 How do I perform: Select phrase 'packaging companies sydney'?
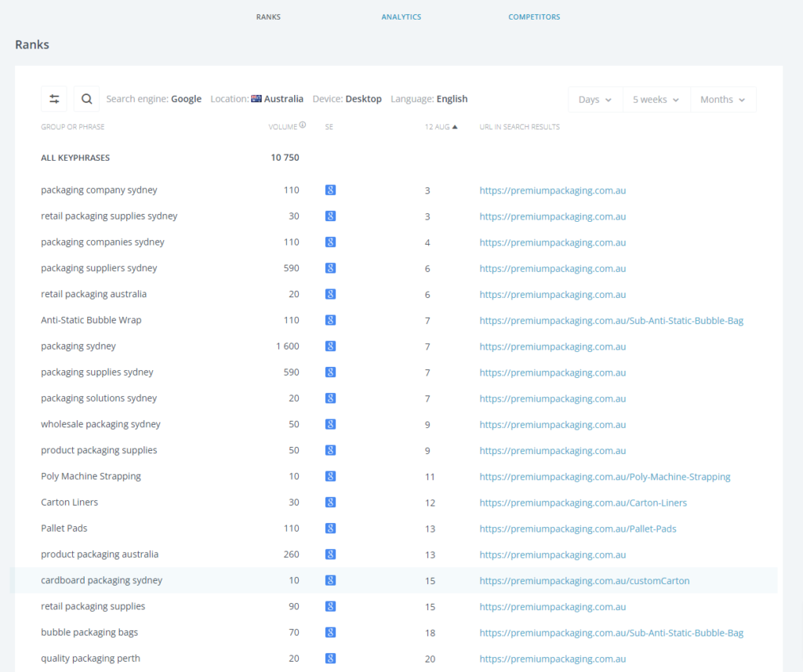coord(103,242)
